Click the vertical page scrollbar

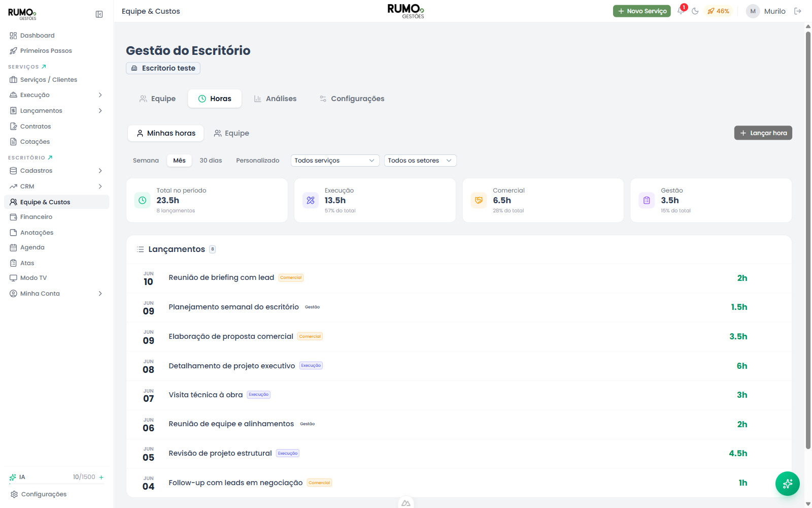pos(808,240)
